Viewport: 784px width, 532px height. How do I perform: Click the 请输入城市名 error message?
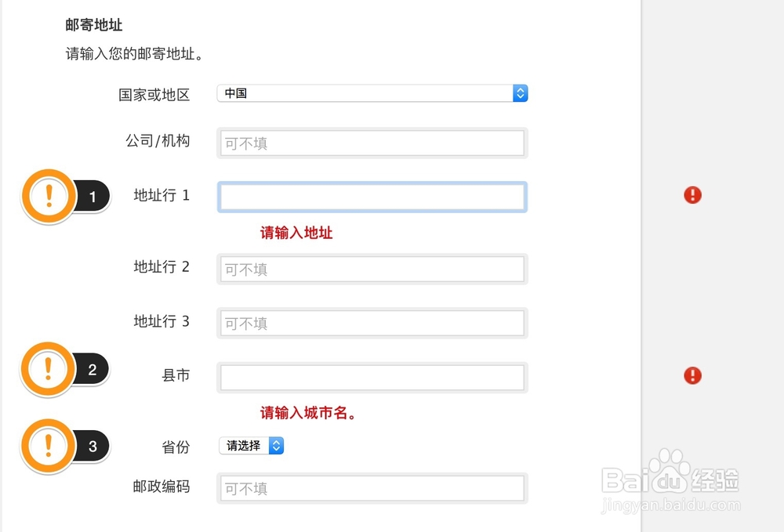point(307,413)
